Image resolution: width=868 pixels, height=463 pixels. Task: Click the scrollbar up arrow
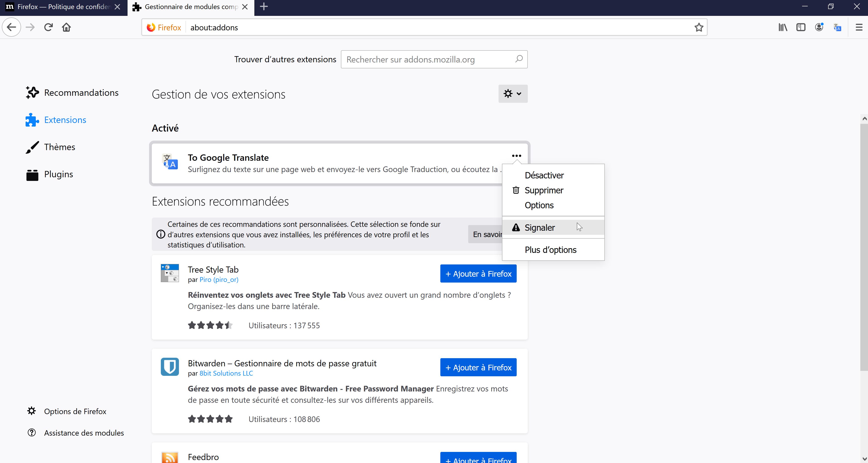(864, 119)
